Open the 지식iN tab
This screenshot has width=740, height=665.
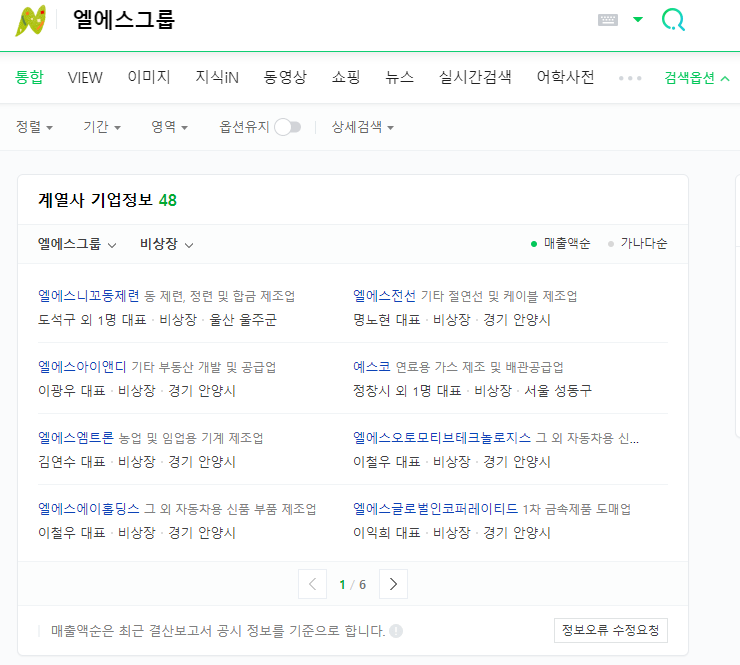tap(217, 77)
